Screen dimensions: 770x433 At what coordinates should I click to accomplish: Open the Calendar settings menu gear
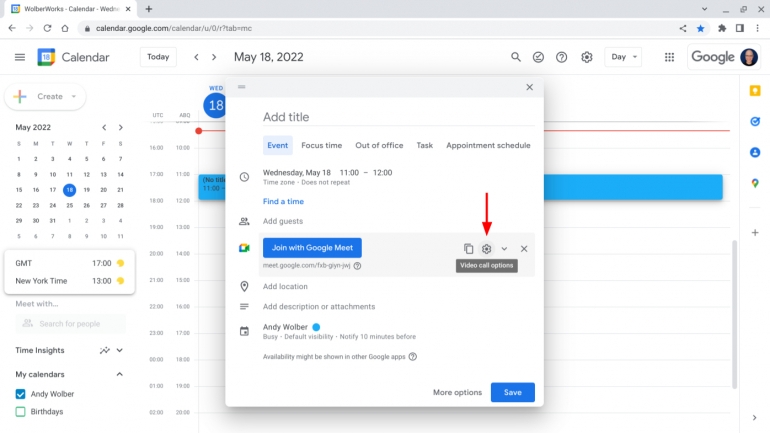(587, 57)
